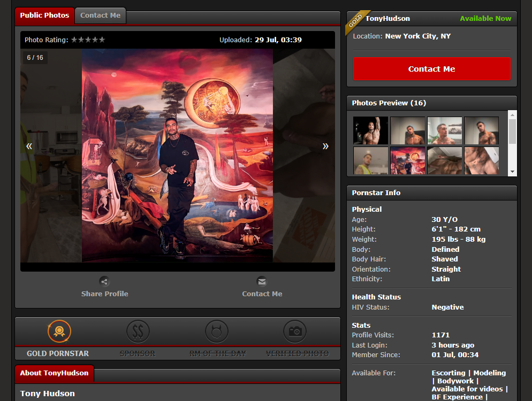532x401 pixels.
Task: Click the Profile Visits value 1171
Action: (x=440, y=335)
